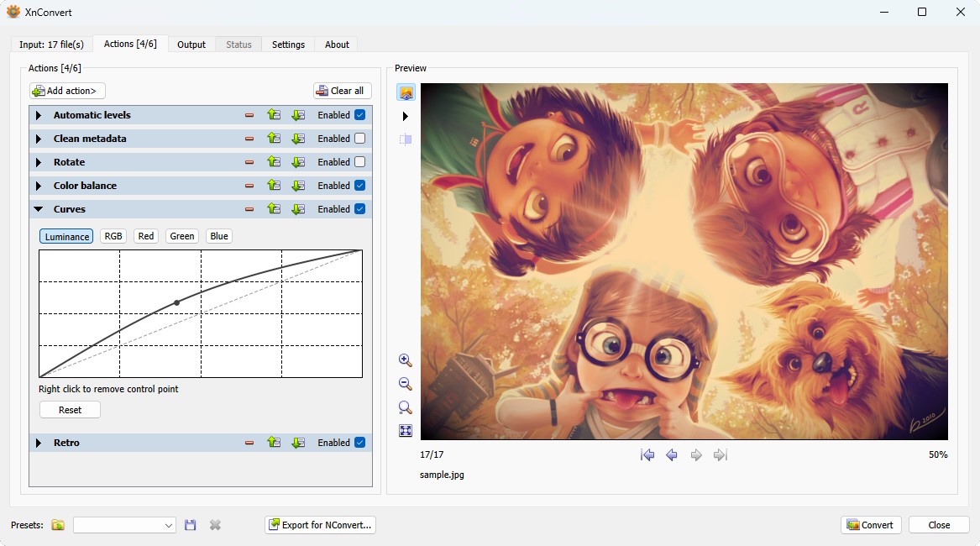Start conversion with Convert button
980x546 pixels.
pyautogui.click(x=871, y=525)
